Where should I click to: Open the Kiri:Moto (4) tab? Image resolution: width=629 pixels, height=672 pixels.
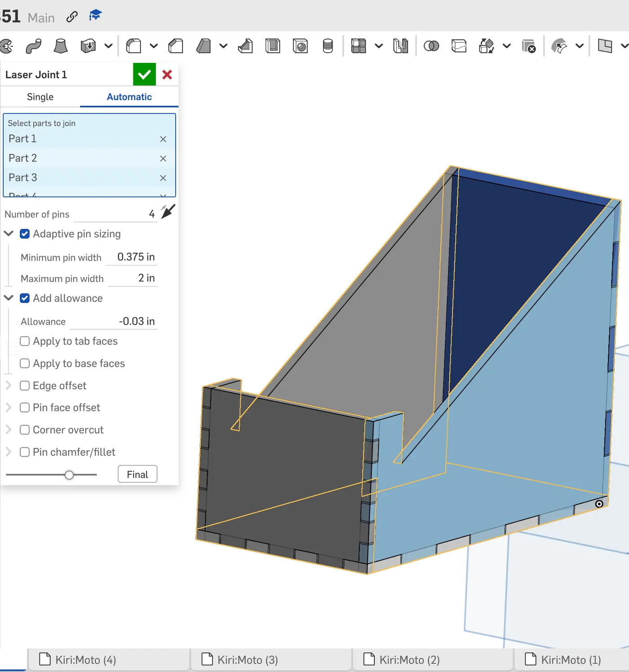coord(108,660)
